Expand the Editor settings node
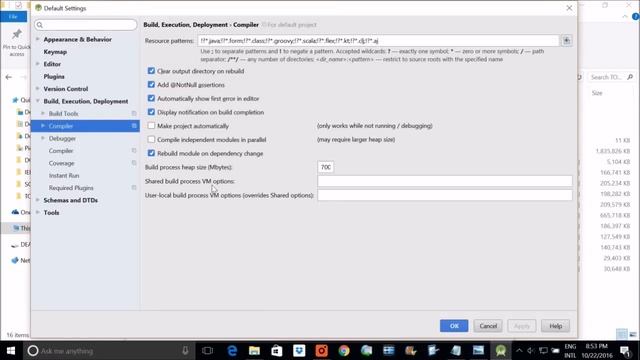The height and width of the screenshot is (360, 640). point(38,64)
